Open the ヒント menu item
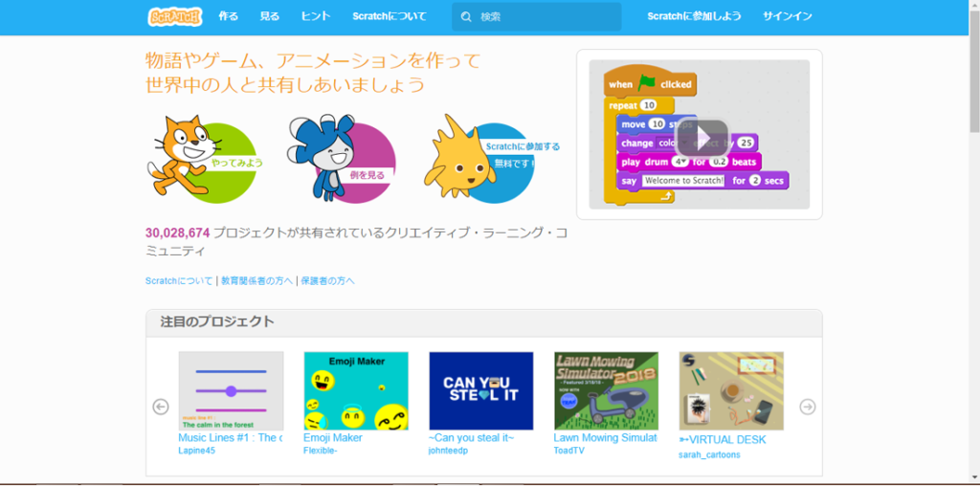Screen dimensions: 980x486 316,16
